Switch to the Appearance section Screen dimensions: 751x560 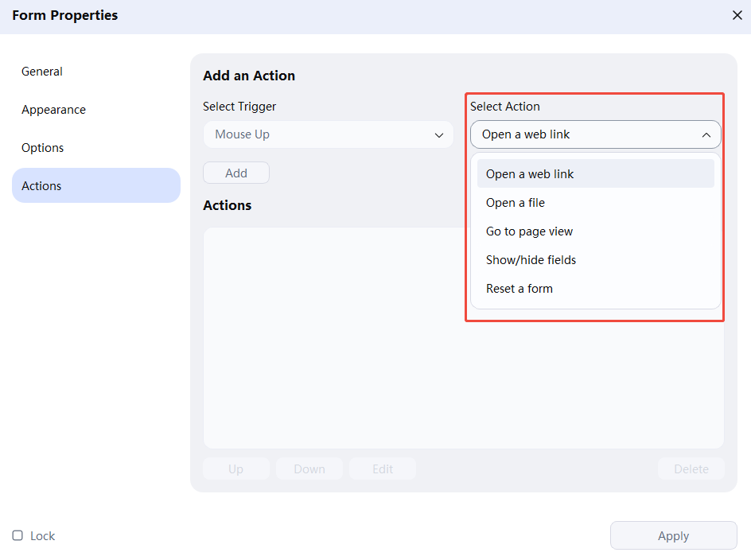click(x=53, y=109)
